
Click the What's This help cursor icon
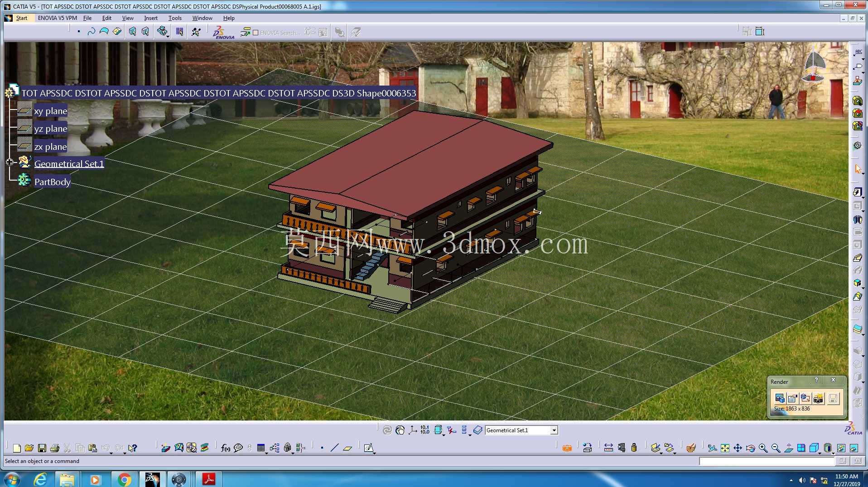(132, 448)
